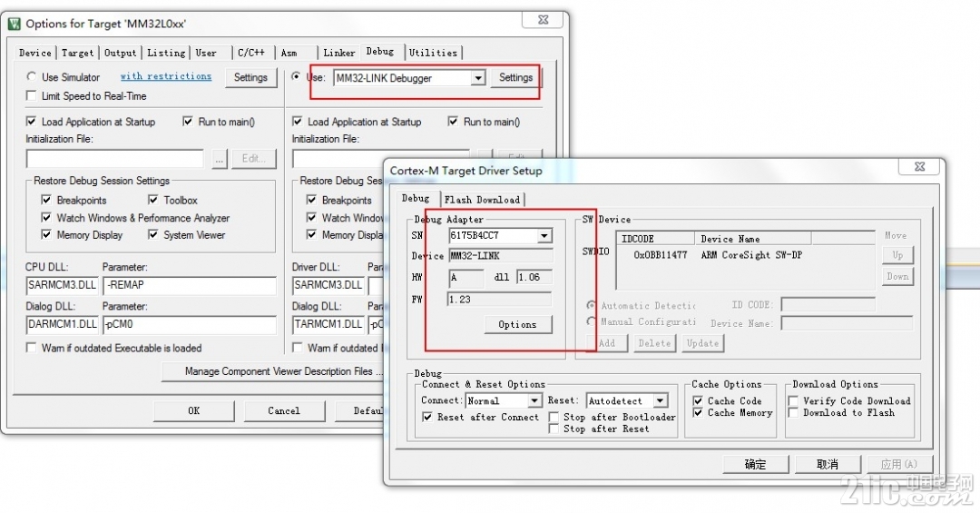Click Cancel in Options for Target window
Viewport: 980px width, 513px height.
tap(284, 411)
